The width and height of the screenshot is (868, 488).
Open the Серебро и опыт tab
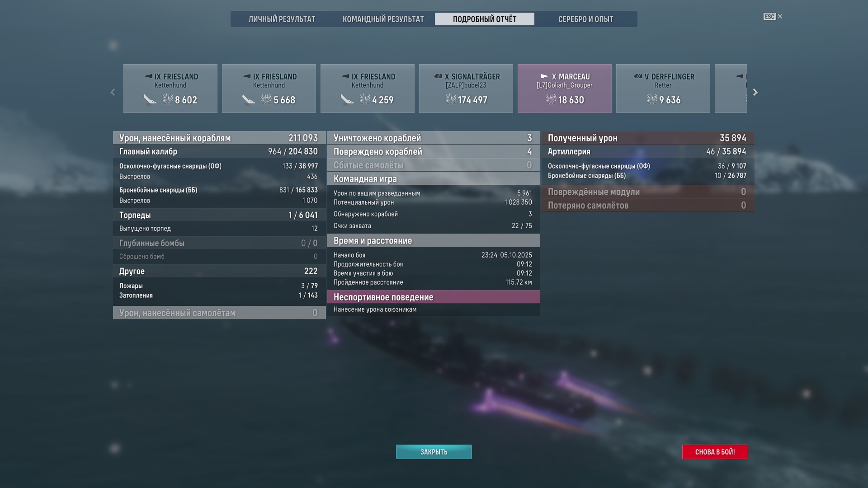(x=585, y=19)
